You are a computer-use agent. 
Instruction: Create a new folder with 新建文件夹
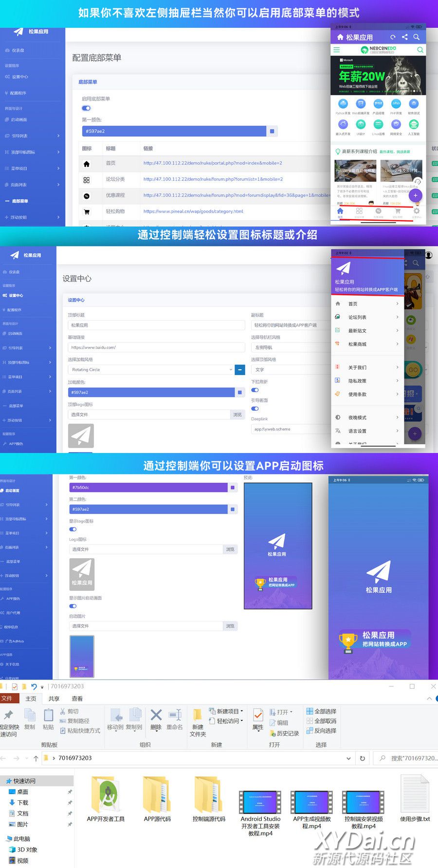(x=198, y=722)
